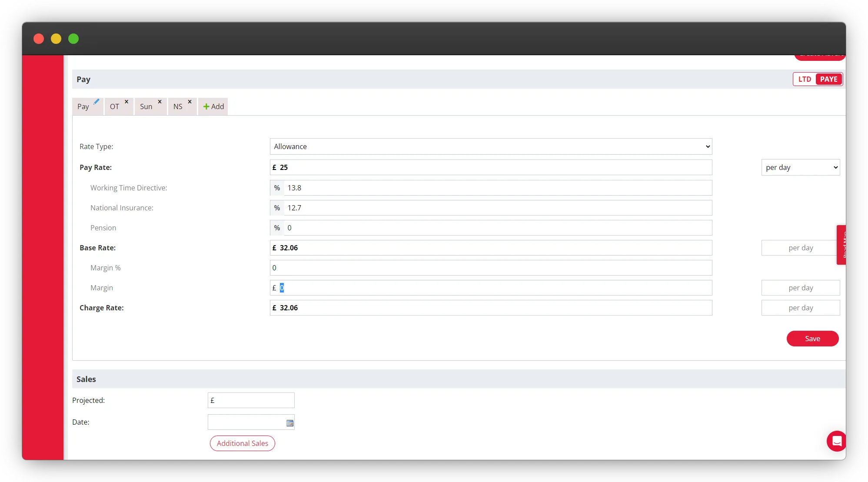Close the Sun rate tab

tap(160, 102)
